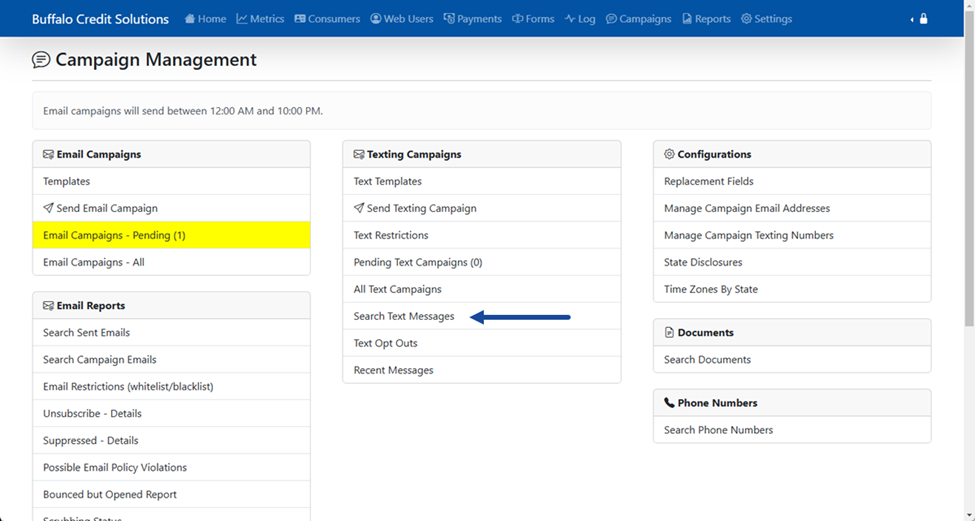This screenshot has width=975, height=521.
Task: Open Search Documents
Action: 792,359
